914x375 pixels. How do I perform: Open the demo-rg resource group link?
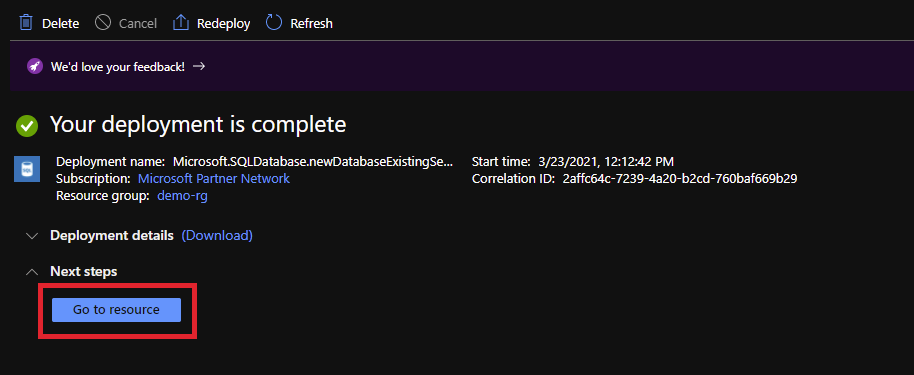point(182,196)
